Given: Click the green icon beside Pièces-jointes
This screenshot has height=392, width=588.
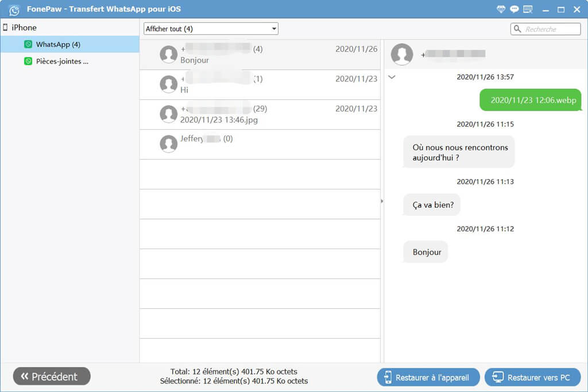Looking at the screenshot, I should [28, 61].
